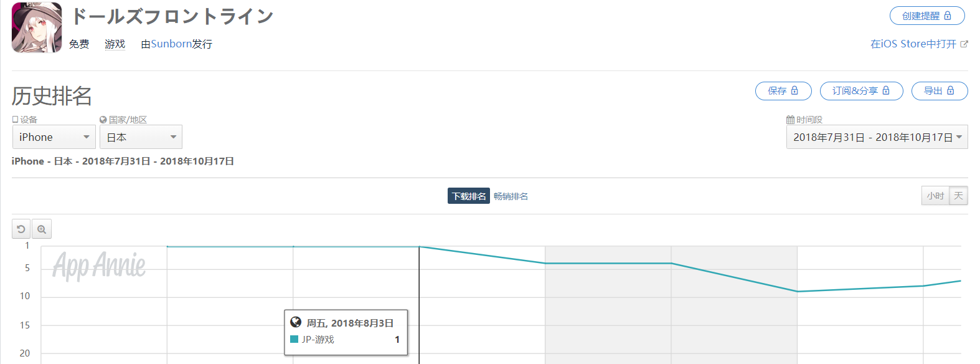Click the tooltip date 周五, 2018年8月3日

coord(350,323)
